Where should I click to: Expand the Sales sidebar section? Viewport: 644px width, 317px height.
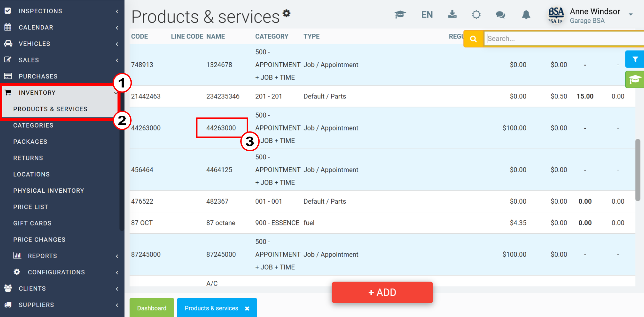(x=62, y=60)
